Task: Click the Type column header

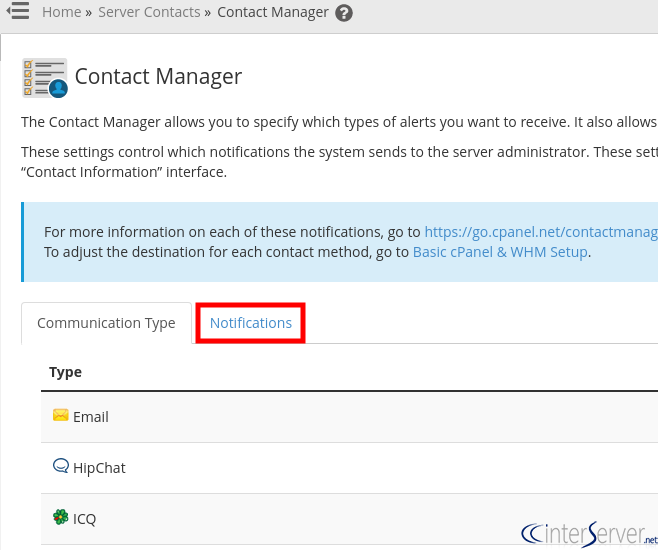Action: 65,372
